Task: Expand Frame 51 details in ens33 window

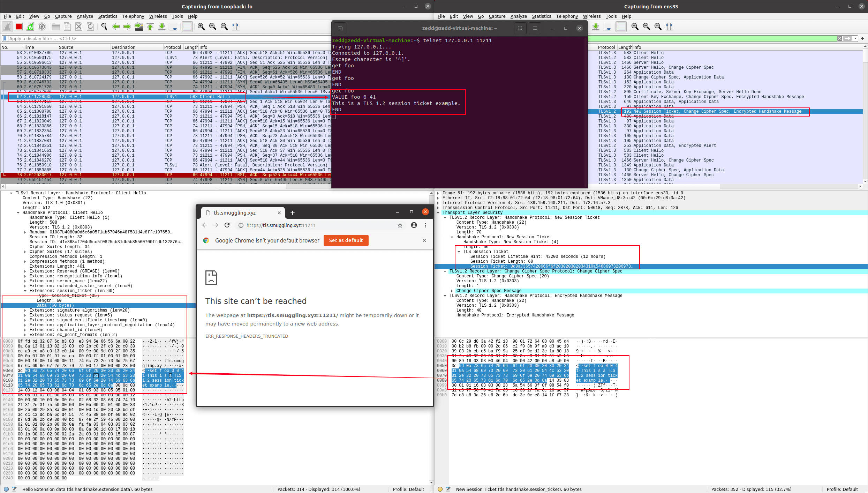Action: coord(438,193)
